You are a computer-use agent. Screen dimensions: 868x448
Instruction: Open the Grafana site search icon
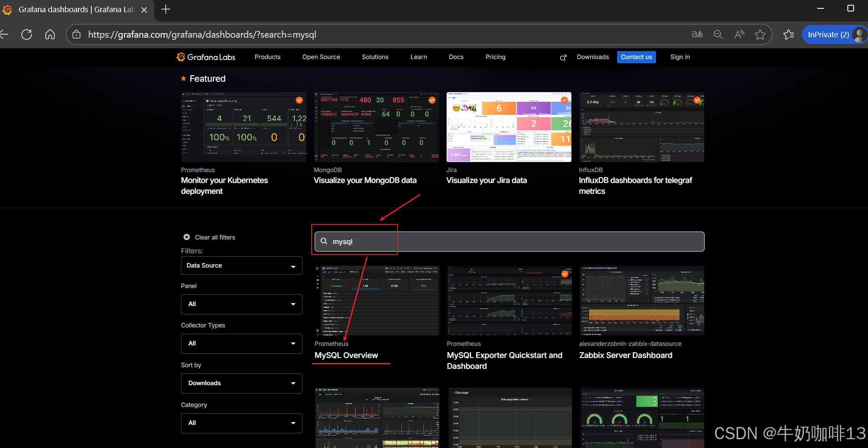click(x=563, y=57)
